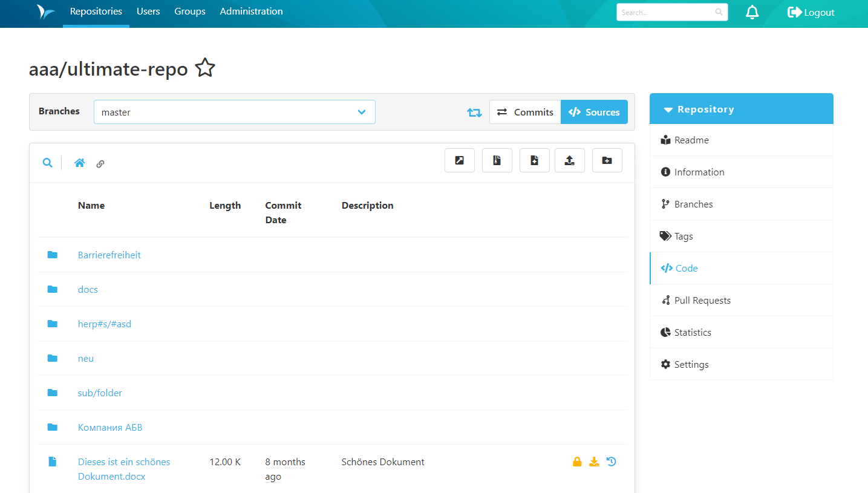Viewport: 868px width, 493px height.
Task: Copy the permalink with the link icon
Action: click(100, 163)
